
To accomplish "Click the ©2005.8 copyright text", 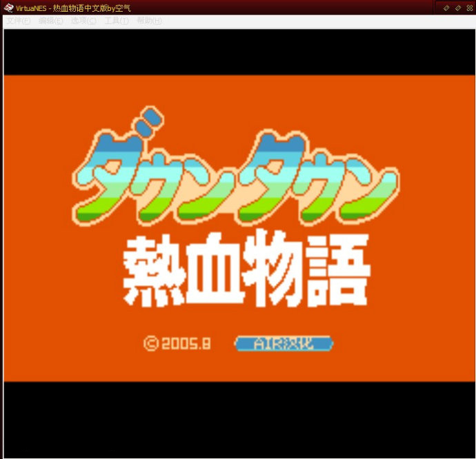I will point(177,343).
